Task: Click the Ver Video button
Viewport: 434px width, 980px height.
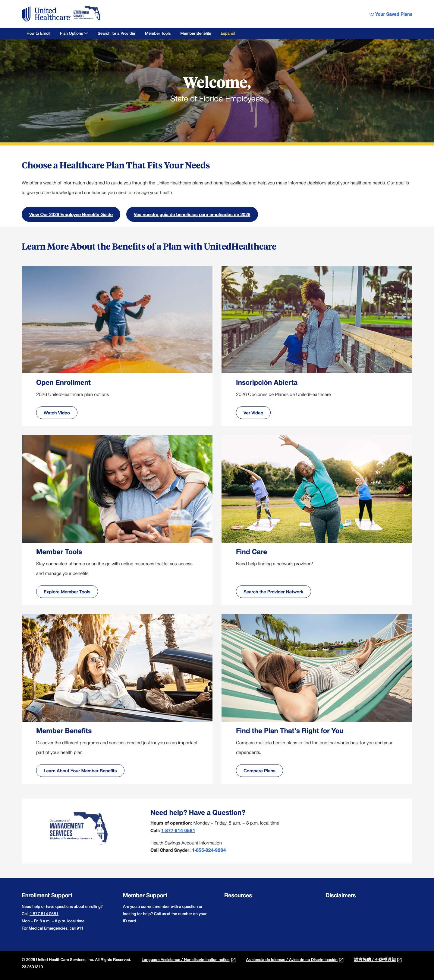Action: pyautogui.click(x=253, y=413)
